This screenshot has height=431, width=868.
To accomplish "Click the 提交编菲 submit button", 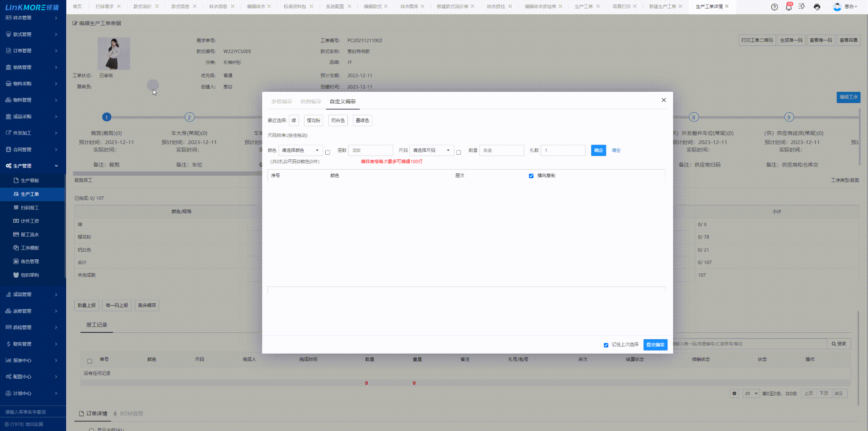I will click(x=655, y=345).
